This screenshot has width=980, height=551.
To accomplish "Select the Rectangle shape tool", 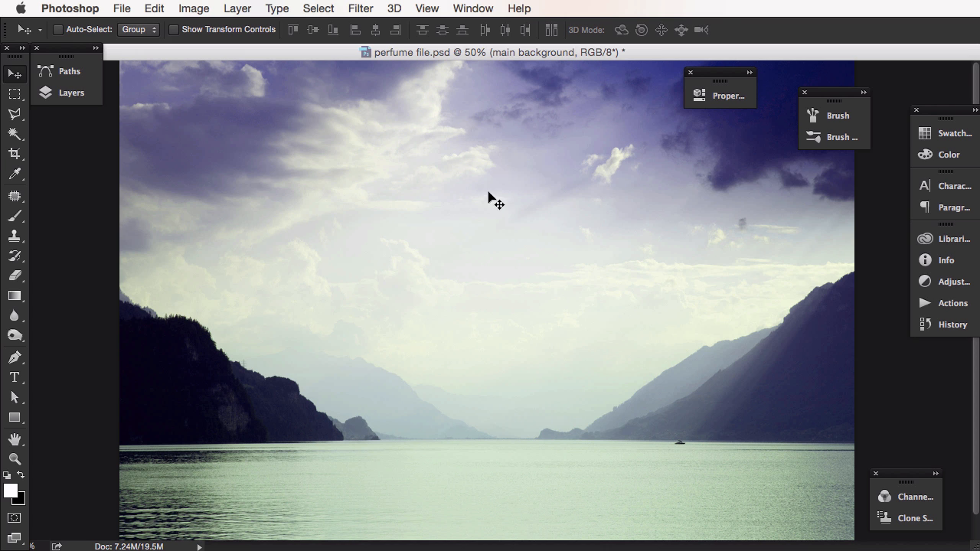I will click(x=15, y=417).
